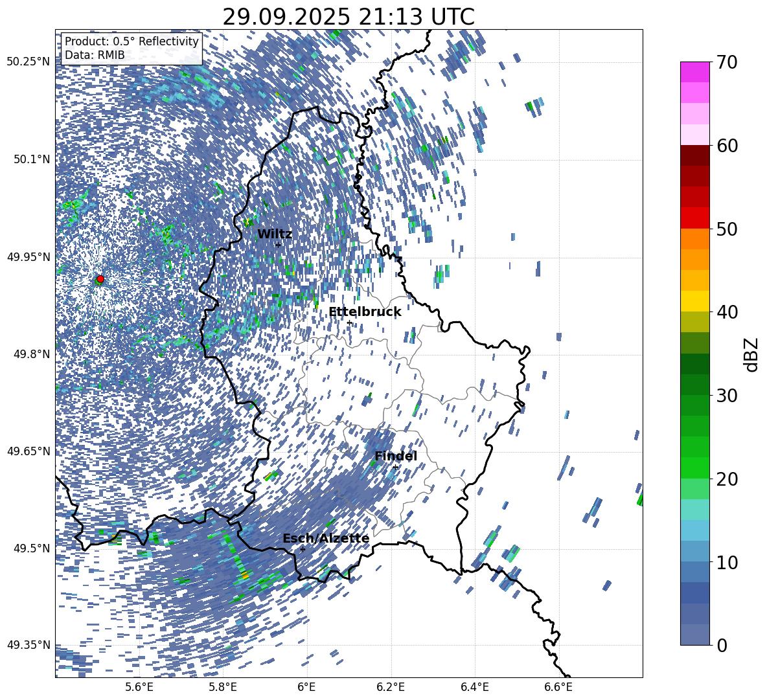Click the colorbar tick value 50
The width and height of the screenshot is (767, 700).
tap(727, 229)
